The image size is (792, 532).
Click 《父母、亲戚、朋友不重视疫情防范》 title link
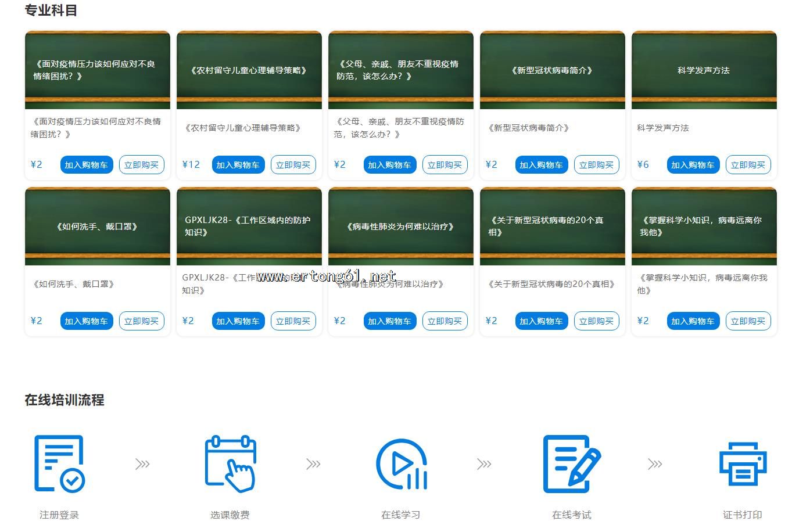[399, 128]
